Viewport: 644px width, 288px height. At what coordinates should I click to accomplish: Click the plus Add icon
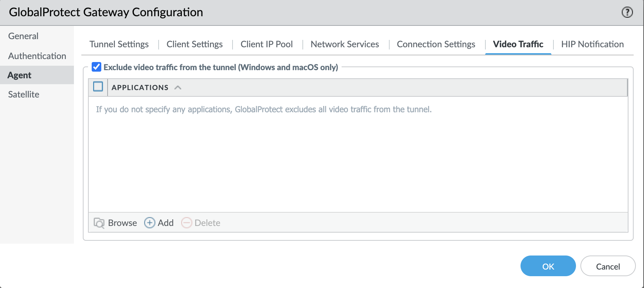click(x=149, y=223)
